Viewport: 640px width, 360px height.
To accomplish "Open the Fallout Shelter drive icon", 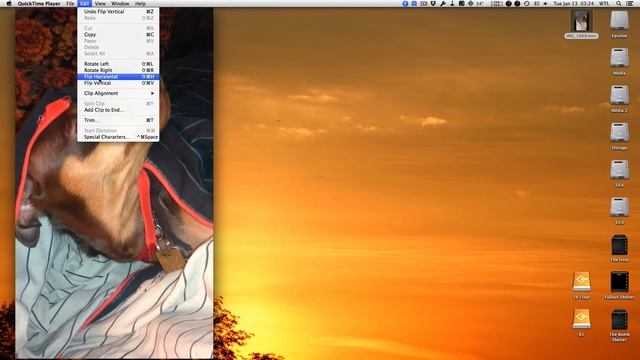I will click(x=619, y=282).
